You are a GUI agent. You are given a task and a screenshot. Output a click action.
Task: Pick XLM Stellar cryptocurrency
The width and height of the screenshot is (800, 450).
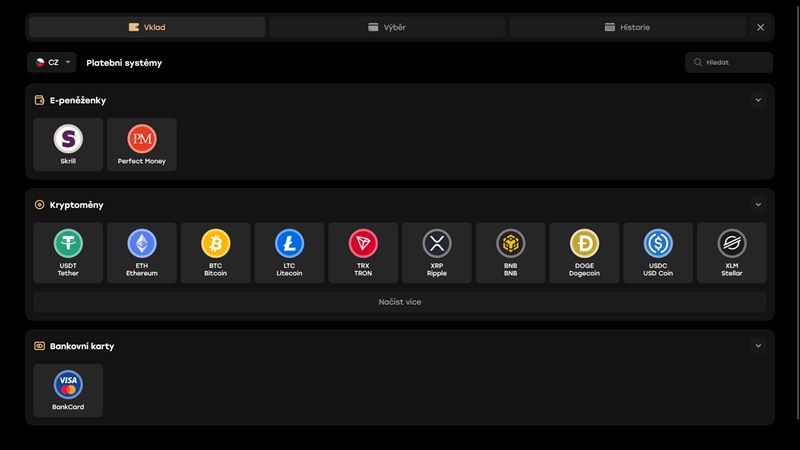(732, 253)
